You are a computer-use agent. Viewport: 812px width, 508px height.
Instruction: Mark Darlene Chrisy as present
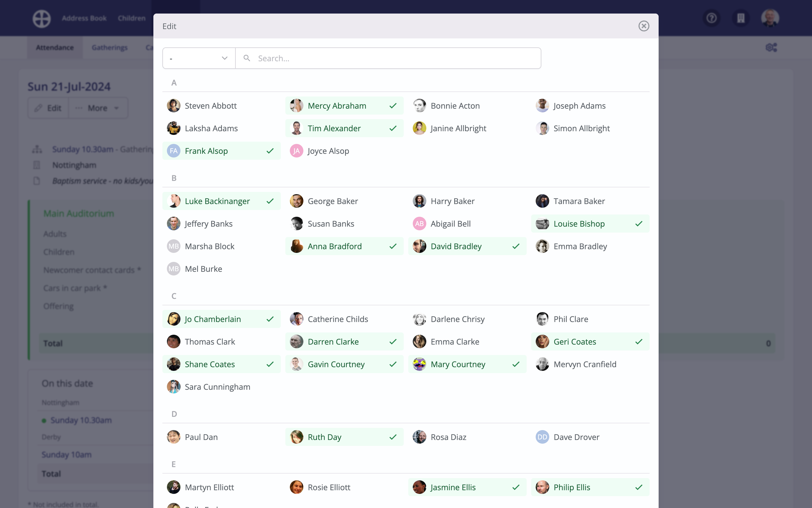[467, 319]
